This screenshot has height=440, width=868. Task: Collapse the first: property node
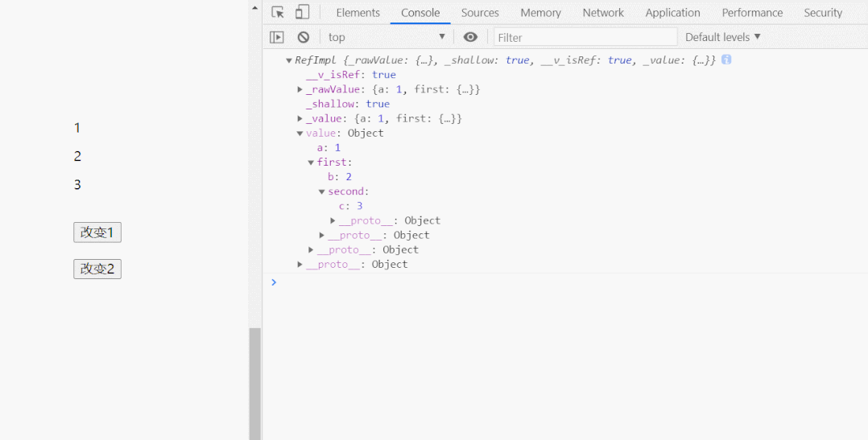click(x=311, y=162)
